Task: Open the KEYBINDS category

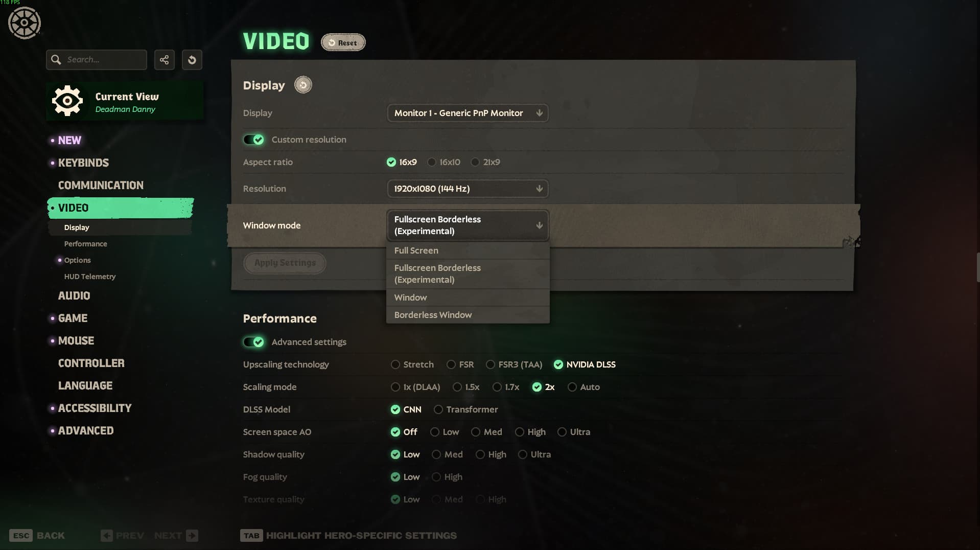Action: click(x=83, y=163)
